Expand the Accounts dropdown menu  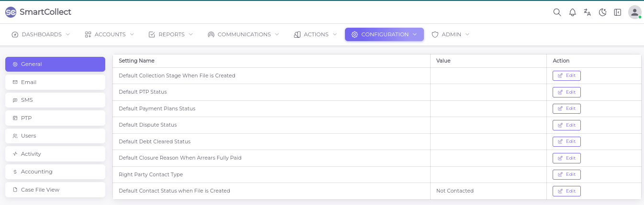click(x=109, y=34)
